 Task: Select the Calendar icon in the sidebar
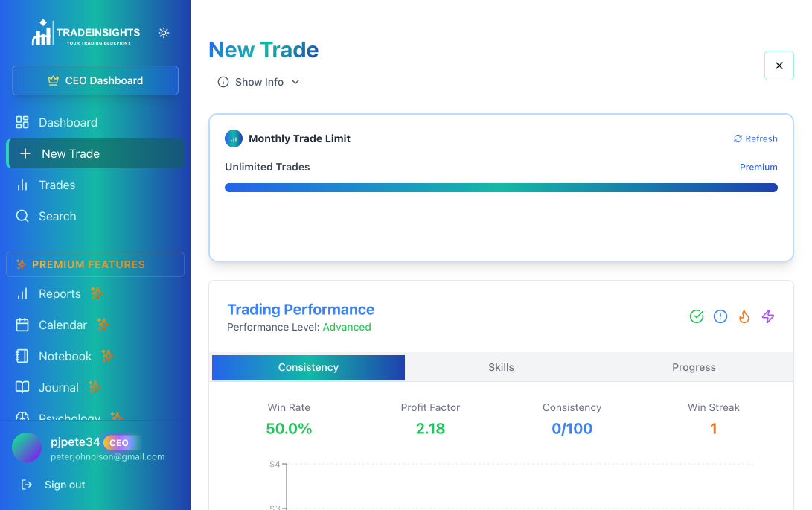[22, 325]
